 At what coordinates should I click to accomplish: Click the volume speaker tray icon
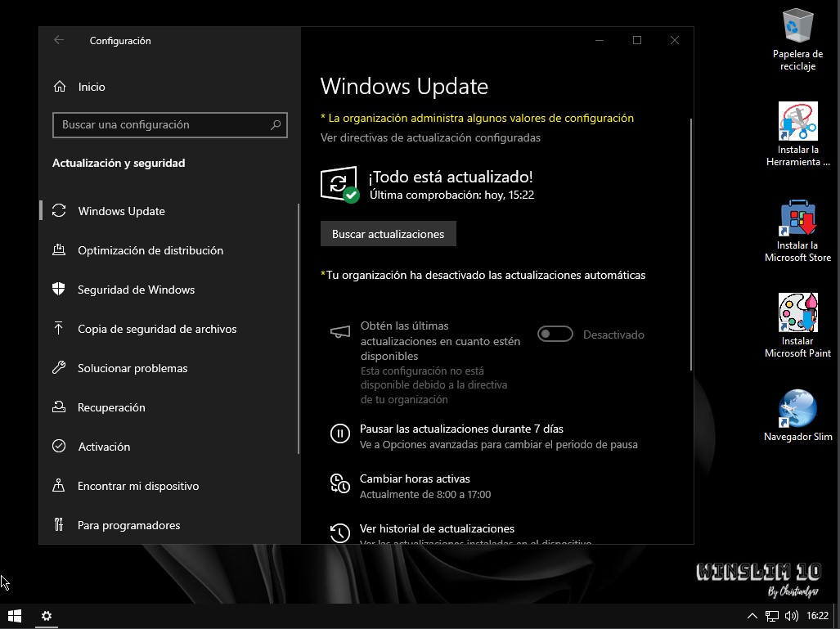point(791,616)
